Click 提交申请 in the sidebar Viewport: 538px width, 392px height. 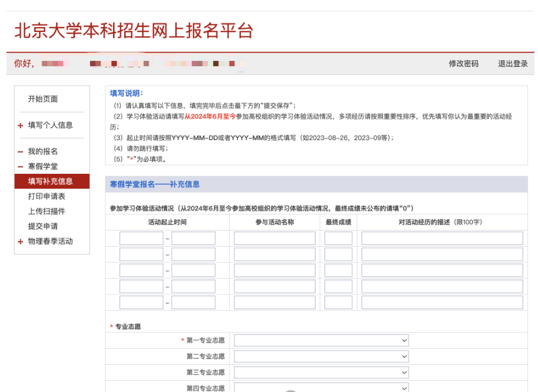click(x=43, y=226)
